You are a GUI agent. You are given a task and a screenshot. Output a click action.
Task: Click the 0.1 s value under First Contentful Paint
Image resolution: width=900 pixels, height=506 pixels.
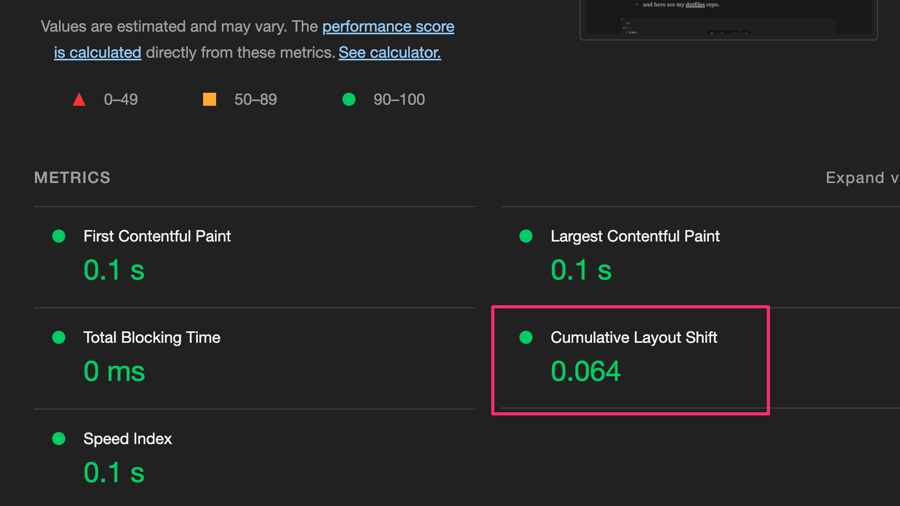(114, 270)
